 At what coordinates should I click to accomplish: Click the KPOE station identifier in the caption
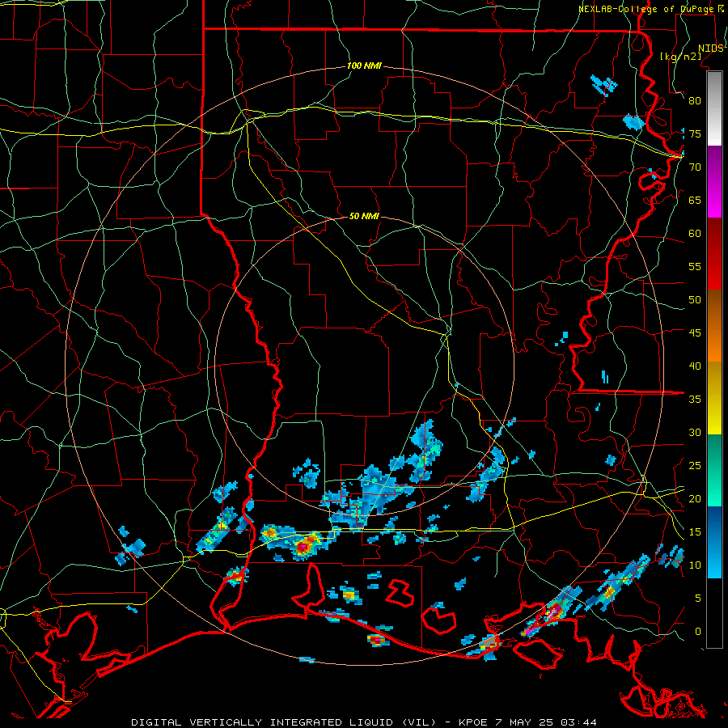(472, 722)
